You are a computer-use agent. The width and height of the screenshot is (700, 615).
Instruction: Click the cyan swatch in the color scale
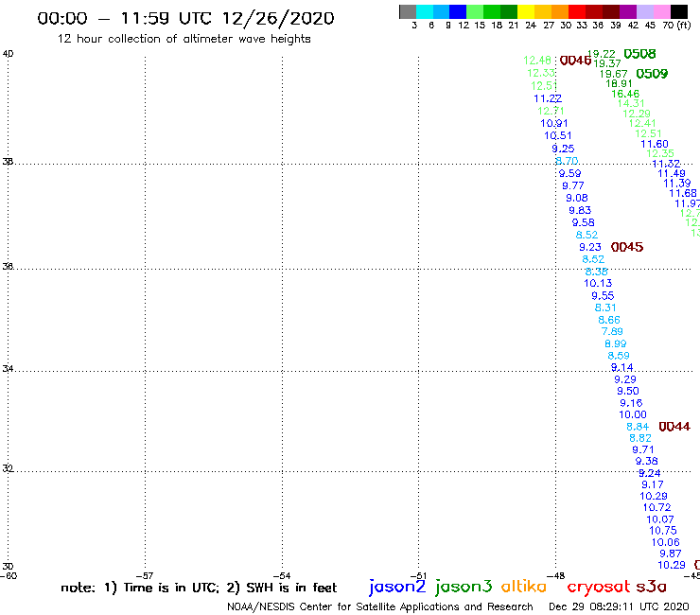point(425,11)
